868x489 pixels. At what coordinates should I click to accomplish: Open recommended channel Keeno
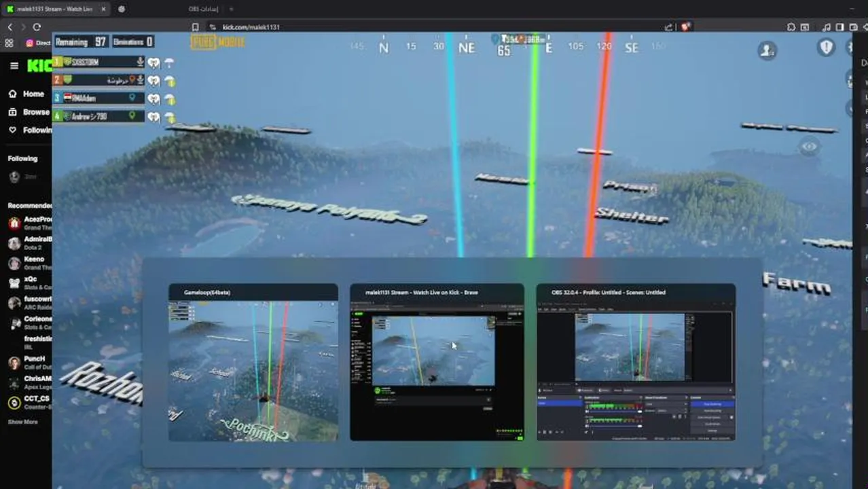click(29, 263)
